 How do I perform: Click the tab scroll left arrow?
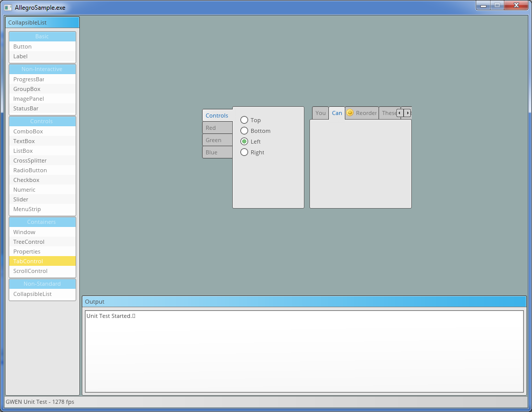pos(400,113)
